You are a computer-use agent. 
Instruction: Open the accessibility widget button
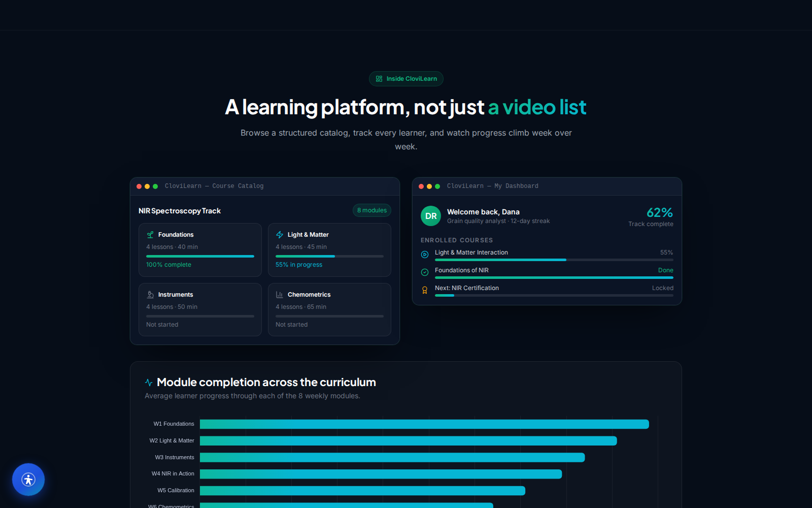[28, 480]
